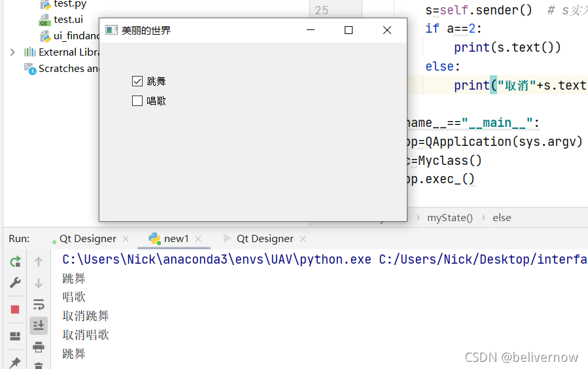The image size is (588, 369).
Task: Expand External Libraries tree node
Action: tap(12, 52)
